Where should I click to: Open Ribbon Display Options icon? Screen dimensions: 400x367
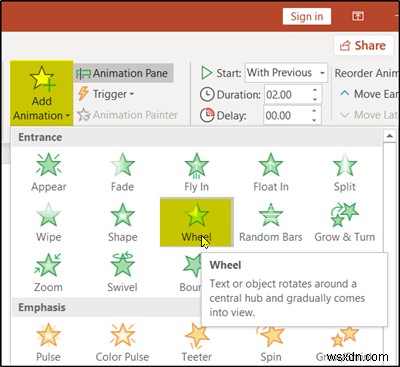point(358,16)
